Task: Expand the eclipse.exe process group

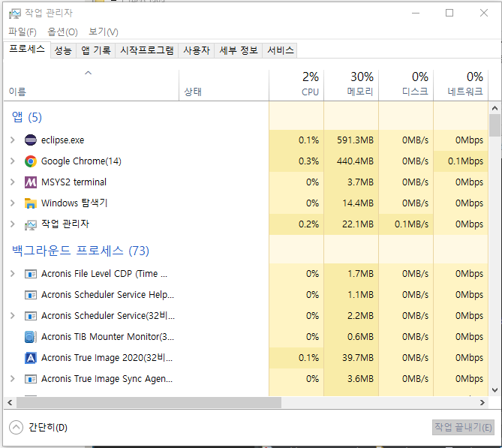Action: point(13,140)
